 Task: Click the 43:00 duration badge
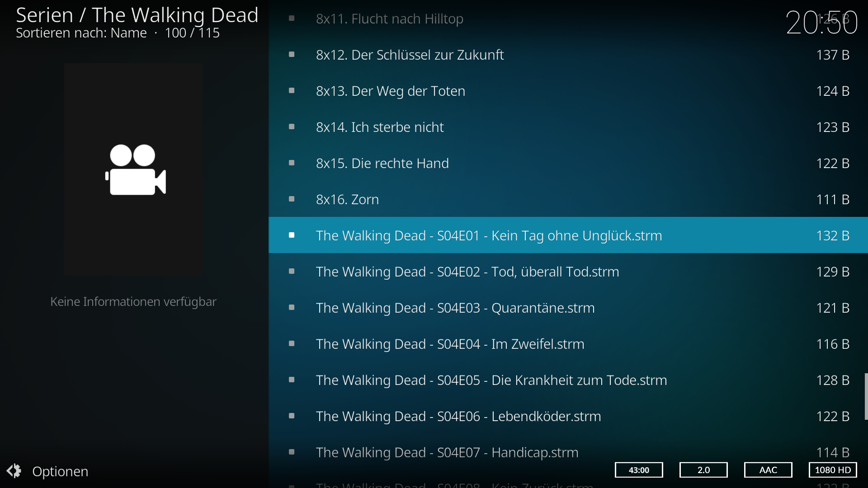pyautogui.click(x=639, y=470)
